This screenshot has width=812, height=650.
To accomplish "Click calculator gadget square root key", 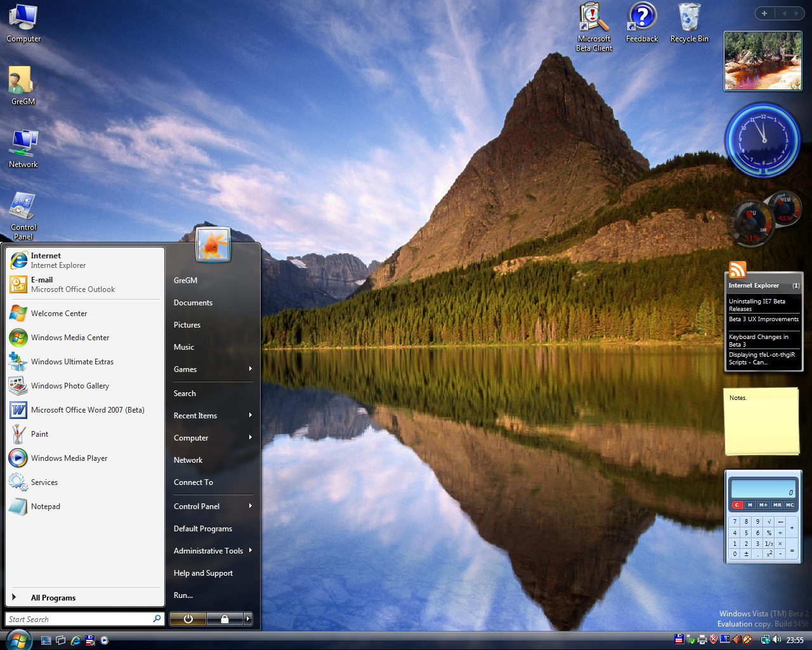I will point(769,521).
